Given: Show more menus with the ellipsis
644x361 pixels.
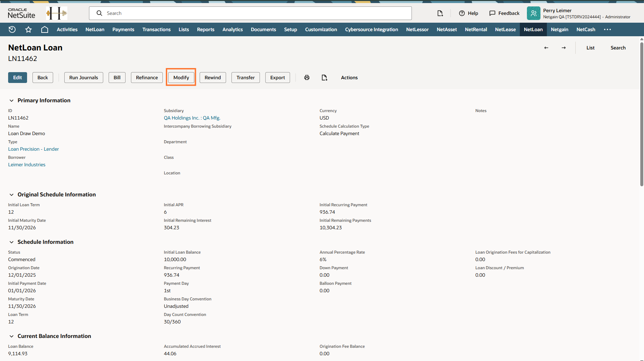Looking at the screenshot, I should tap(607, 29).
